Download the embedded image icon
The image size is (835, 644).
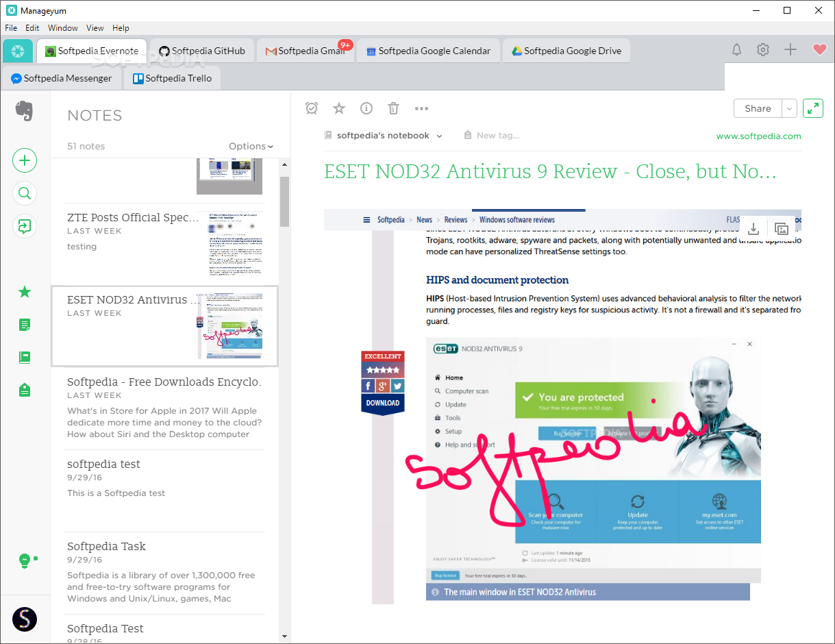753,229
